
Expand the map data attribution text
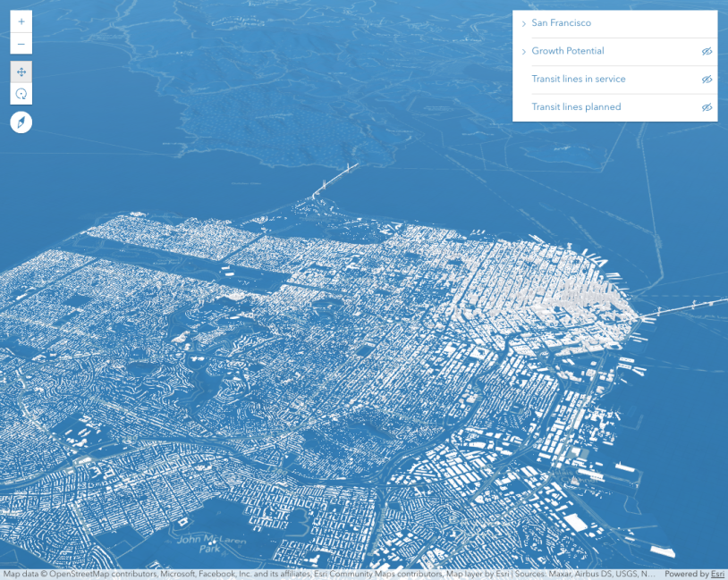click(x=329, y=575)
